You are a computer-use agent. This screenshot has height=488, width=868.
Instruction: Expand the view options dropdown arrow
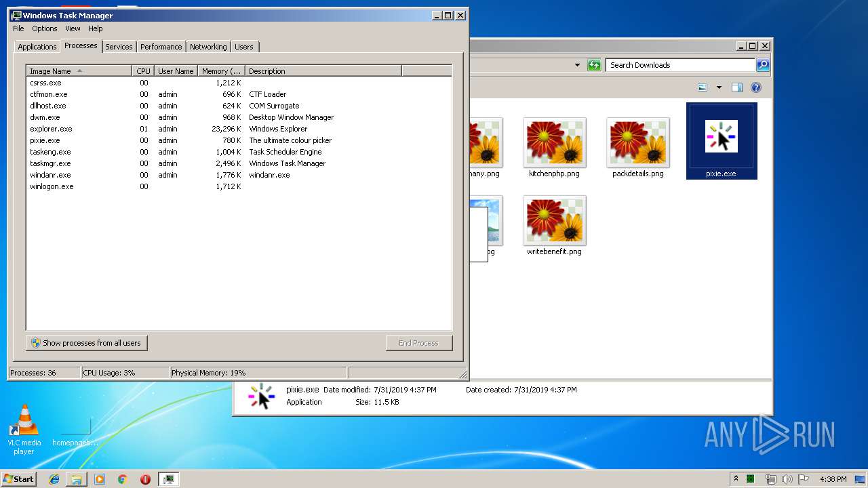(x=719, y=87)
